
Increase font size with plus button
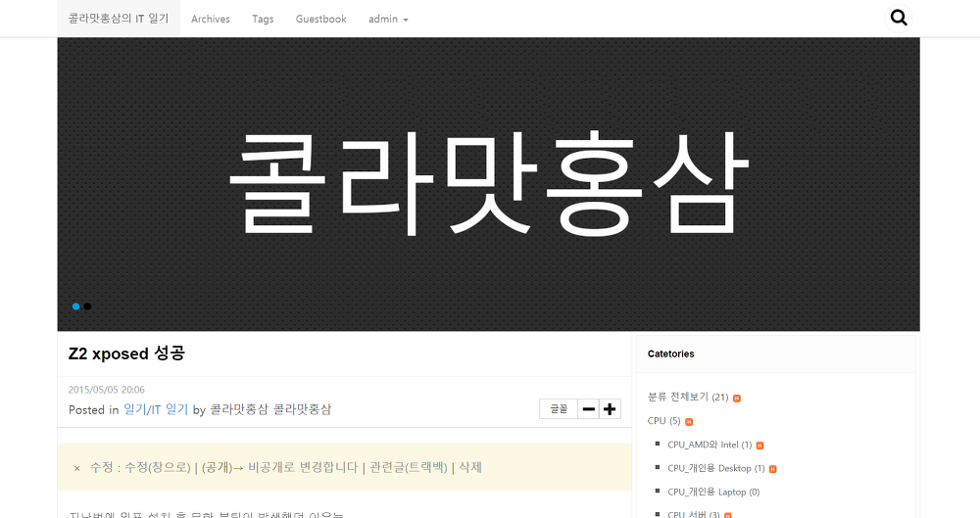click(611, 409)
